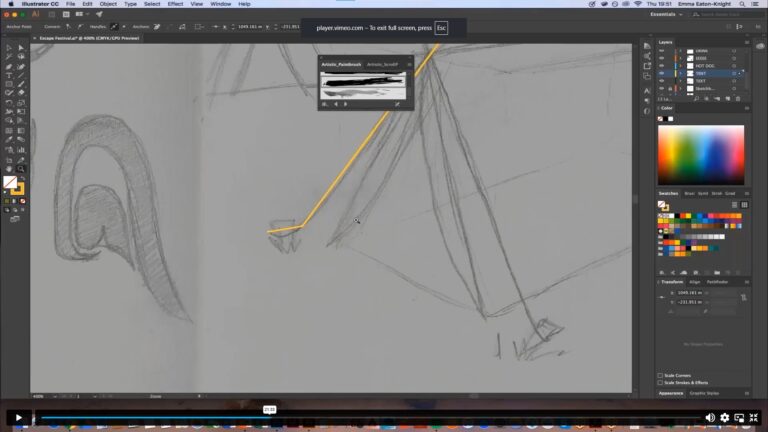
Task: Apply None to fill using toolbar icon
Action: pyautogui.click(x=23, y=201)
